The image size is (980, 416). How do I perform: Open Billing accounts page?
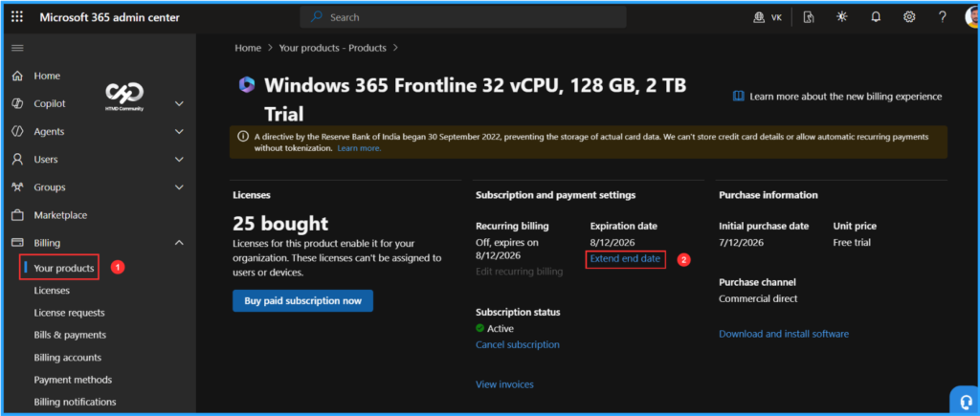pos(68,358)
